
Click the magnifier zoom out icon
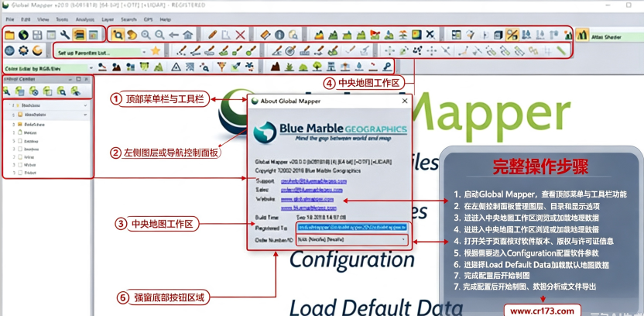(159, 35)
